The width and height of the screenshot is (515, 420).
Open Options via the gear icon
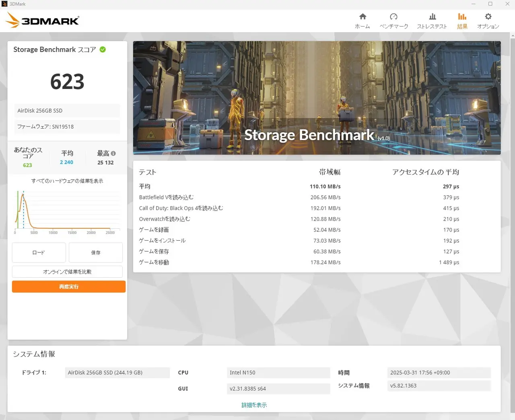coord(488,16)
